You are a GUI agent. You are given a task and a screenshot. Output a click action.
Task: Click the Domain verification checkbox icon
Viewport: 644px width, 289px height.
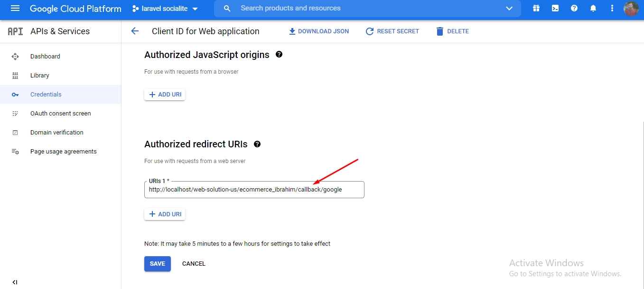click(x=15, y=133)
